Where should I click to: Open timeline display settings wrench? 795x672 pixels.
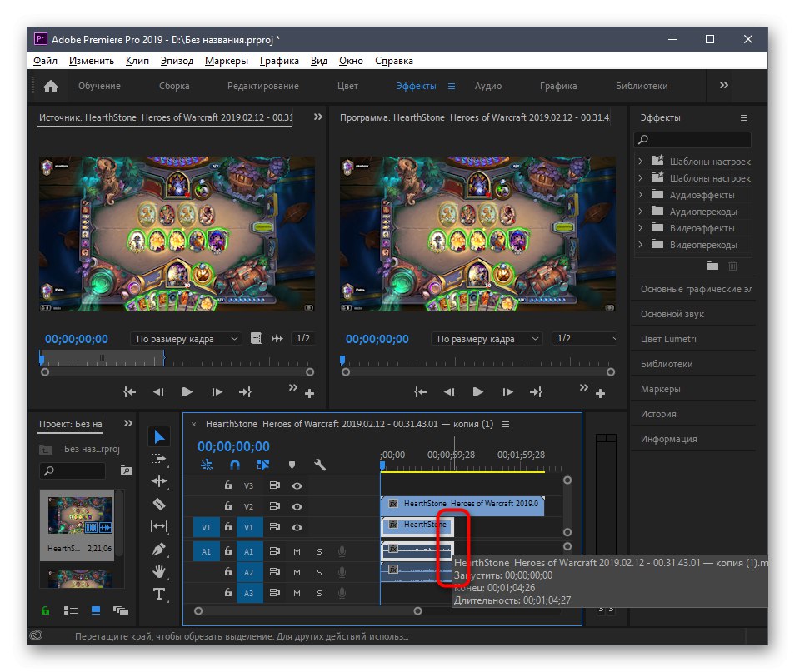pyautogui.click(x=319, y=465)
